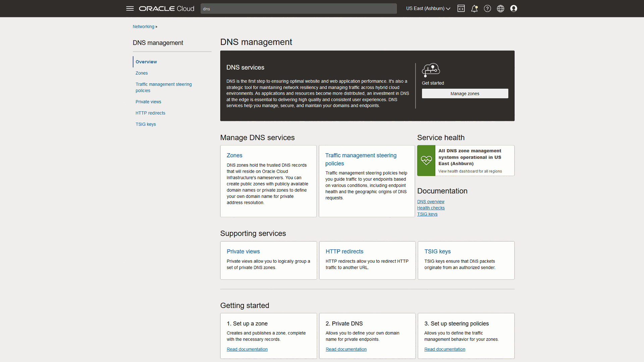Screen dimensions: 644x362
Task: Select Zones in the sidebar
Action: tap(142, 73)
